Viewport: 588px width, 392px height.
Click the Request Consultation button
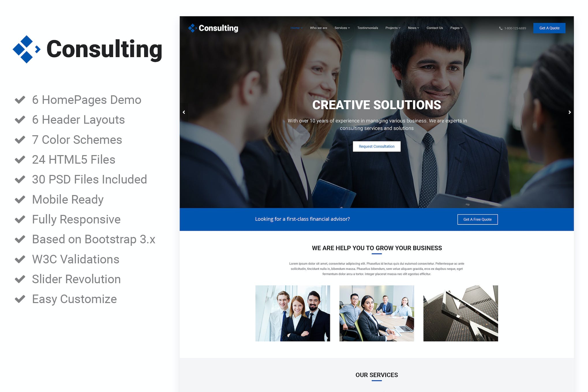pos(376,146)
